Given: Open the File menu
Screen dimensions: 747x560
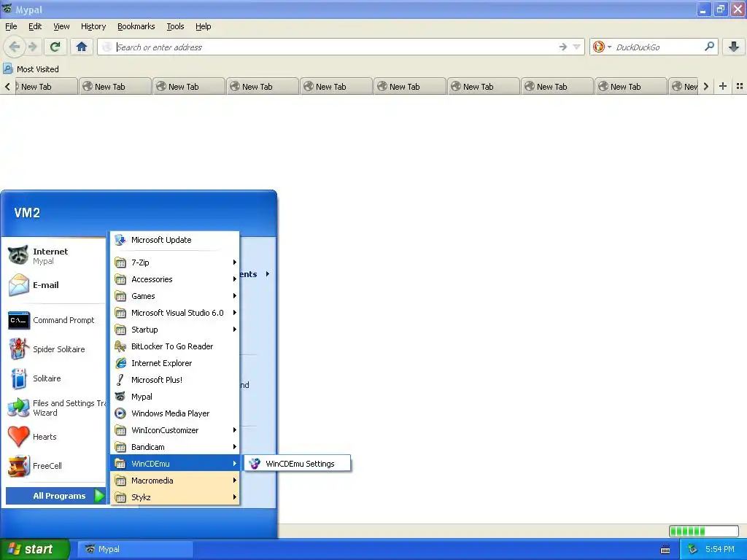Looking at the screenshot, I should [11, 26].
